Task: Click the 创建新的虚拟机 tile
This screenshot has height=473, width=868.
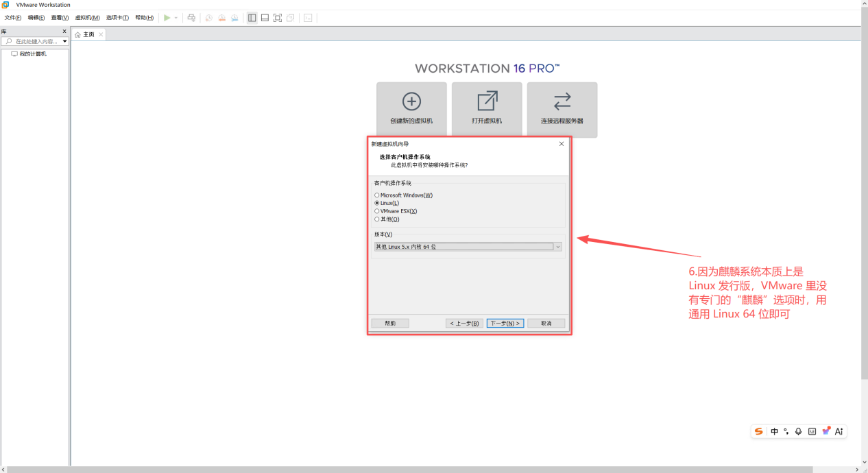Action: coord(411,110)
